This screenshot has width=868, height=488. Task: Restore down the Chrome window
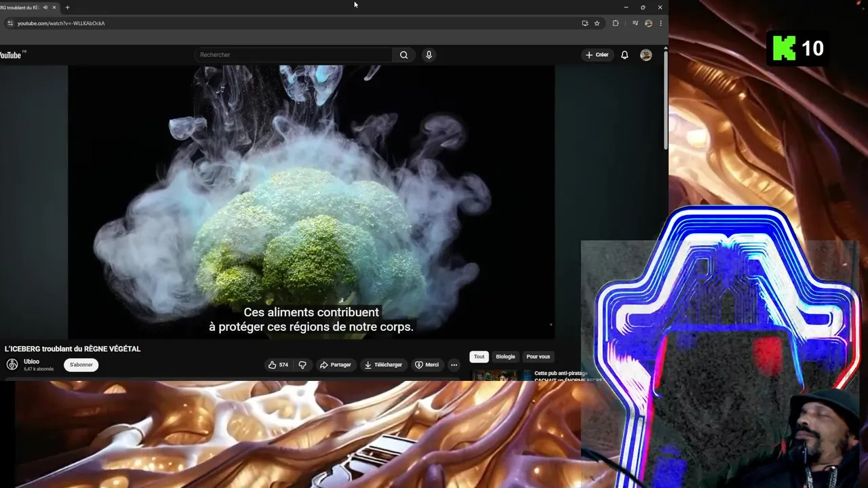(643, 7)
